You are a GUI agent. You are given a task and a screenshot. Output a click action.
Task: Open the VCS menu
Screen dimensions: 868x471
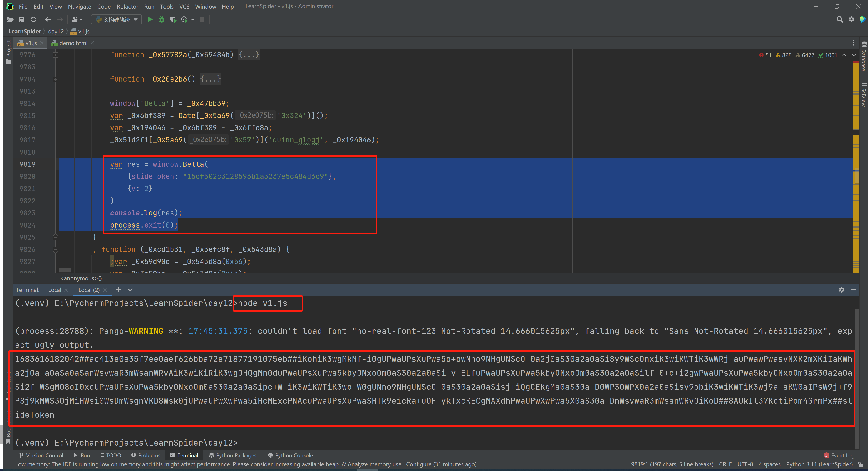click(x=184, y=6)
